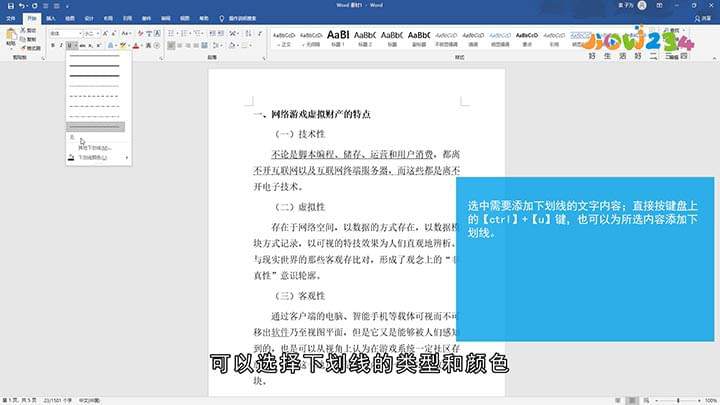Screen dimensions: 720x405
Task: Toggle center text alignment
Action: [180, 45]
